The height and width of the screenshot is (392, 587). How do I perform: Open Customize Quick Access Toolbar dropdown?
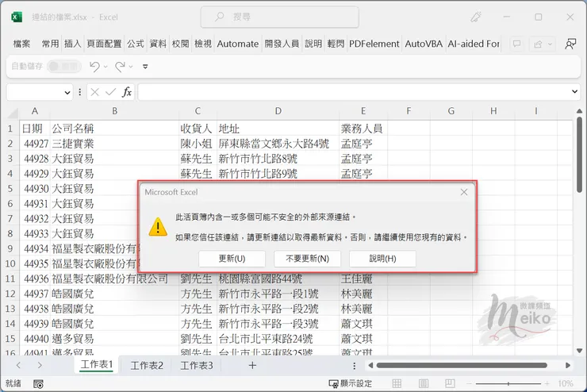(145, 67)
